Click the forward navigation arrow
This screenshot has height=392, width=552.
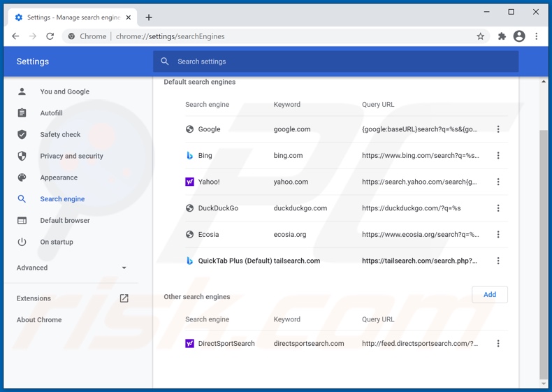(33, 36)
